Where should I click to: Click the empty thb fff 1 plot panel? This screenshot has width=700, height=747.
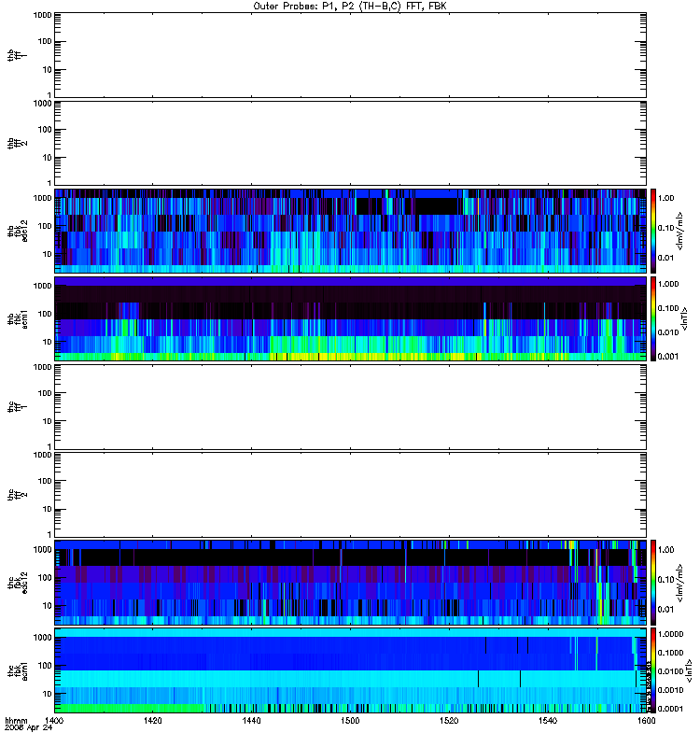[351, 55]
